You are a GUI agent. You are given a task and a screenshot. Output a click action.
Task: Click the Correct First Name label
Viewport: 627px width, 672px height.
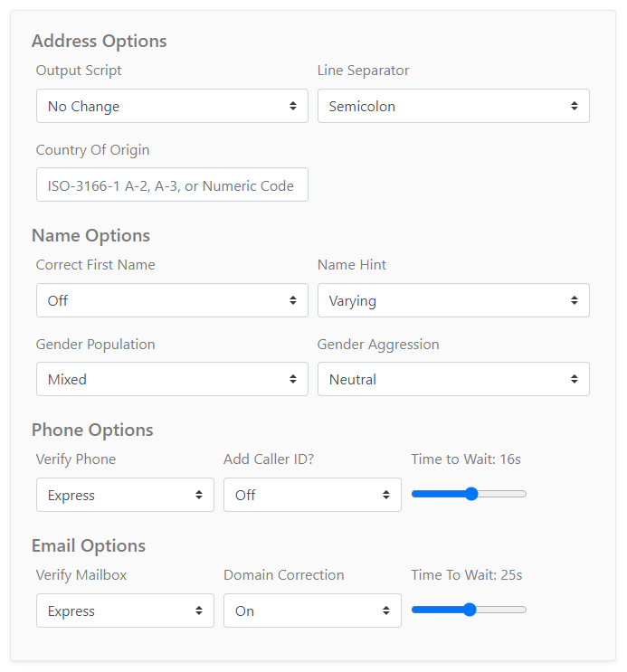95,265
